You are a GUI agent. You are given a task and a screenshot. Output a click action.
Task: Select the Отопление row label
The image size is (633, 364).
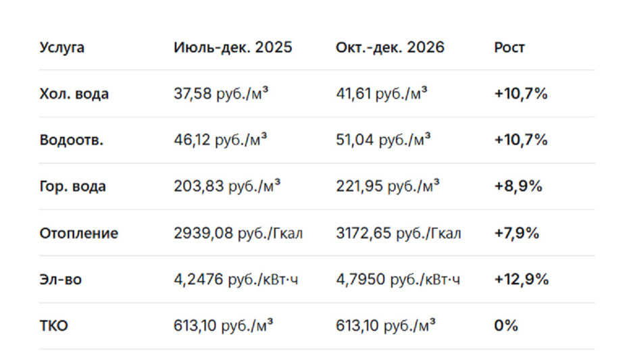(x=78, y=233)
